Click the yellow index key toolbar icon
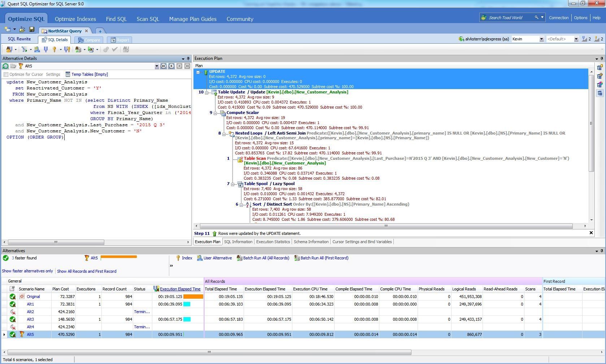This screenshot has width=606, height=364. 55,49
